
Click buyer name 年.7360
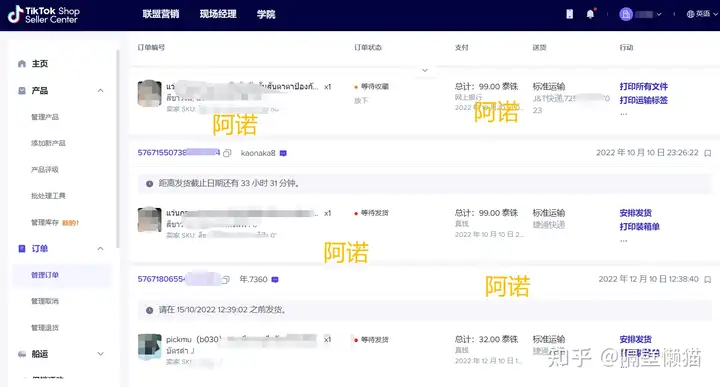[x=253, y=279]
